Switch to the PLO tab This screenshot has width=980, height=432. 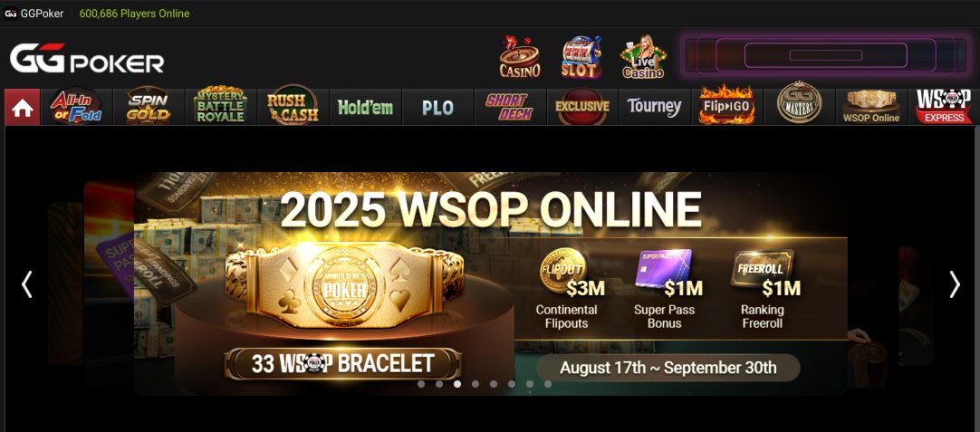click(437, 107)
